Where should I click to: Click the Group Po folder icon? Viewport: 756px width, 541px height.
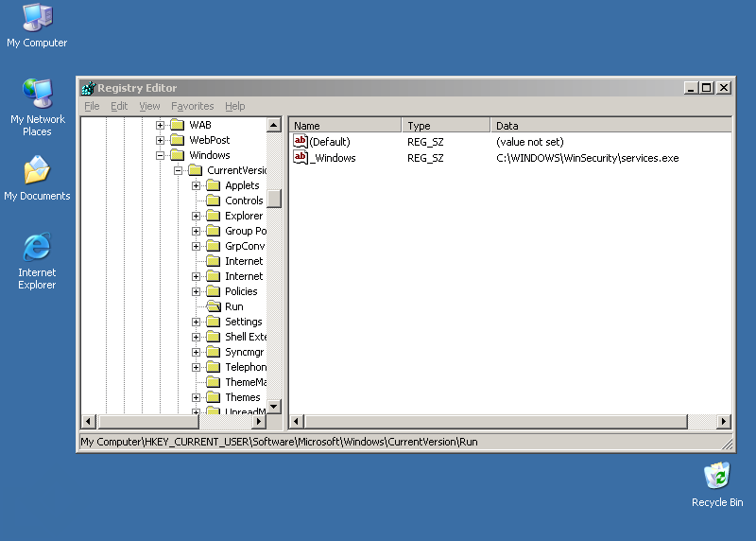pos(214,231)
